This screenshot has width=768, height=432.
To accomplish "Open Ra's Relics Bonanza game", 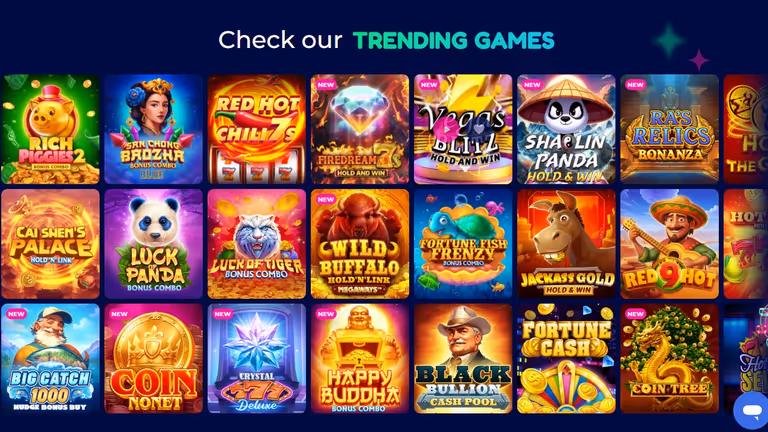I will 670,129.
